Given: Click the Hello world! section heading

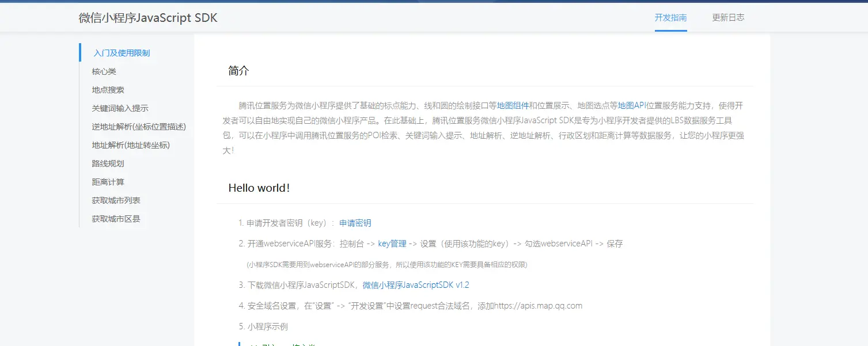Looking at the screenshot, I should [259, 188].
